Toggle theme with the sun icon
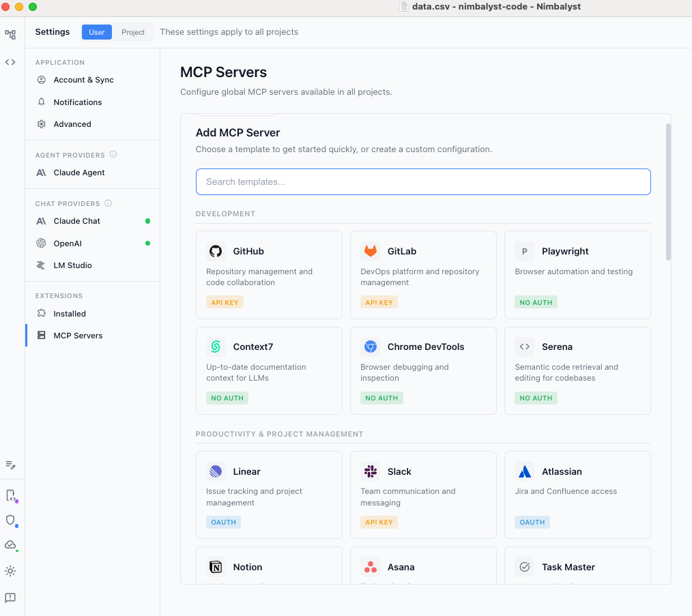The height and width of the screenshot is (616, 692). click(10, 571)
